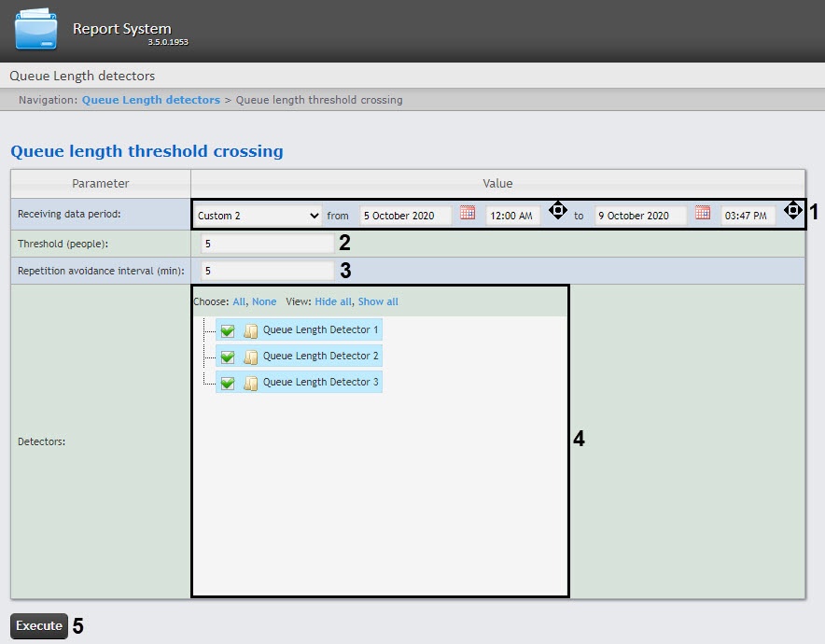Follow the Queue Length detectors breadcrumb link

coord(150,100)
